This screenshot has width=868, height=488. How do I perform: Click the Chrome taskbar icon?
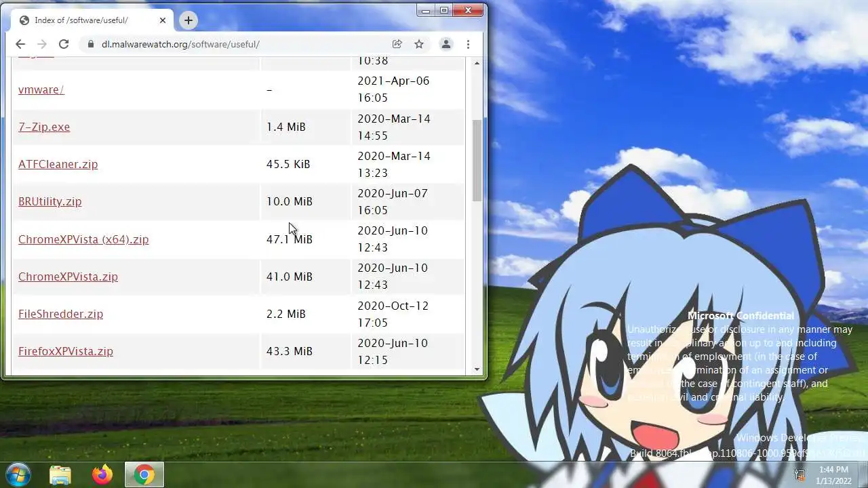tap(144, 474)
